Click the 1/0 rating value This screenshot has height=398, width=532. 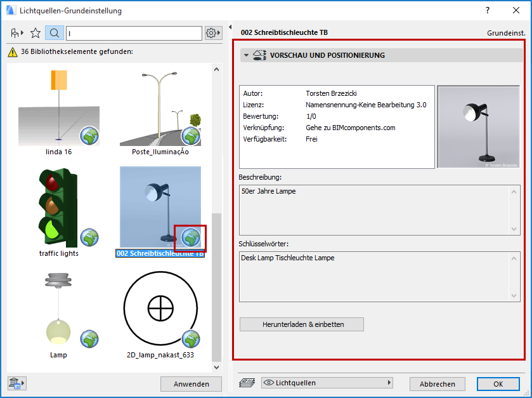tap(311, 116)
